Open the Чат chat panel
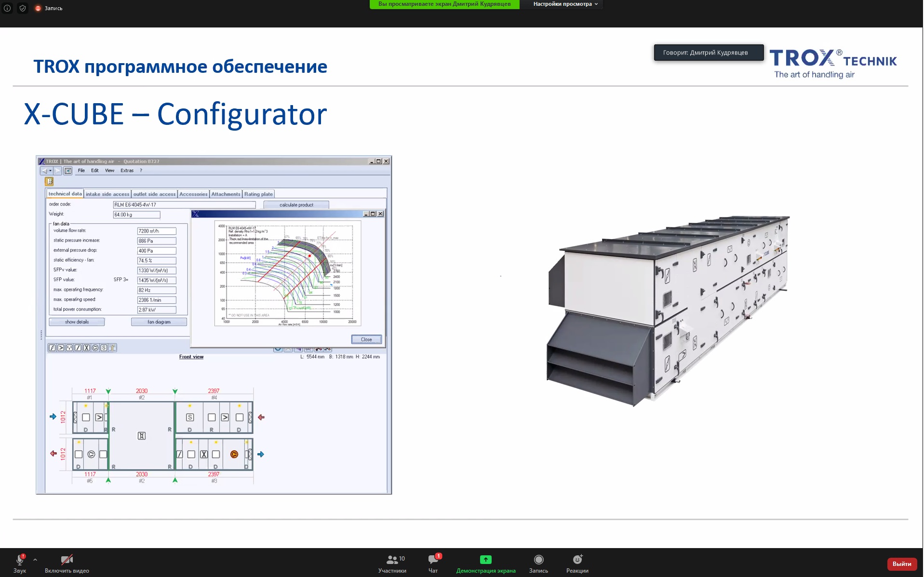 433,563
